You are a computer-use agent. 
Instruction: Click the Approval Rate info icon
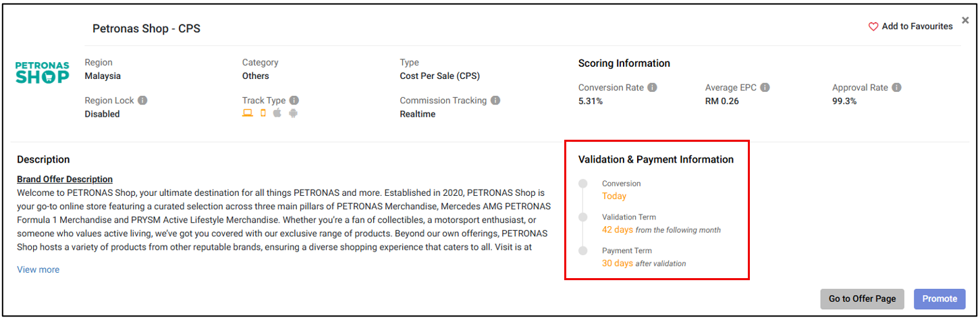[x=896, y=88]
